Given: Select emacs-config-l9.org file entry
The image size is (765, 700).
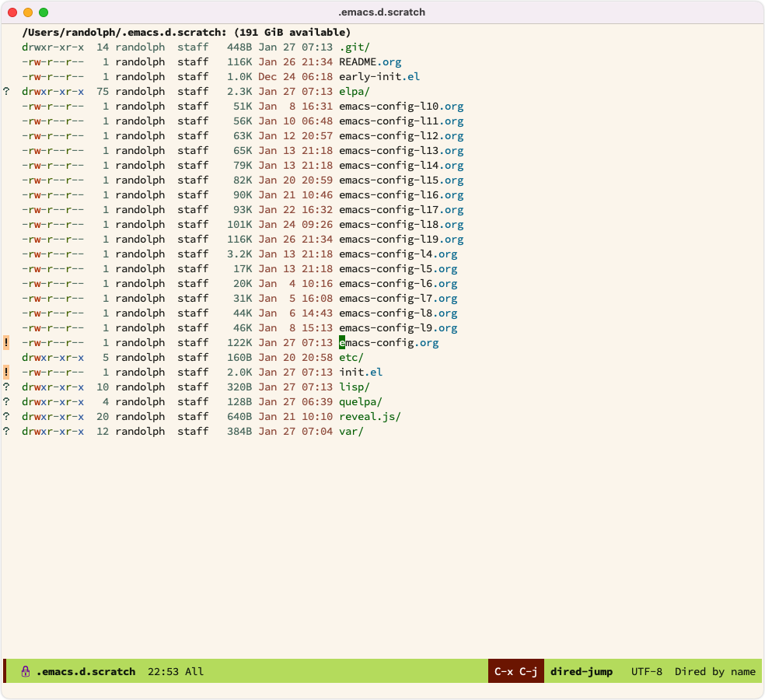Looking at the screenshot, I should 398,327.
